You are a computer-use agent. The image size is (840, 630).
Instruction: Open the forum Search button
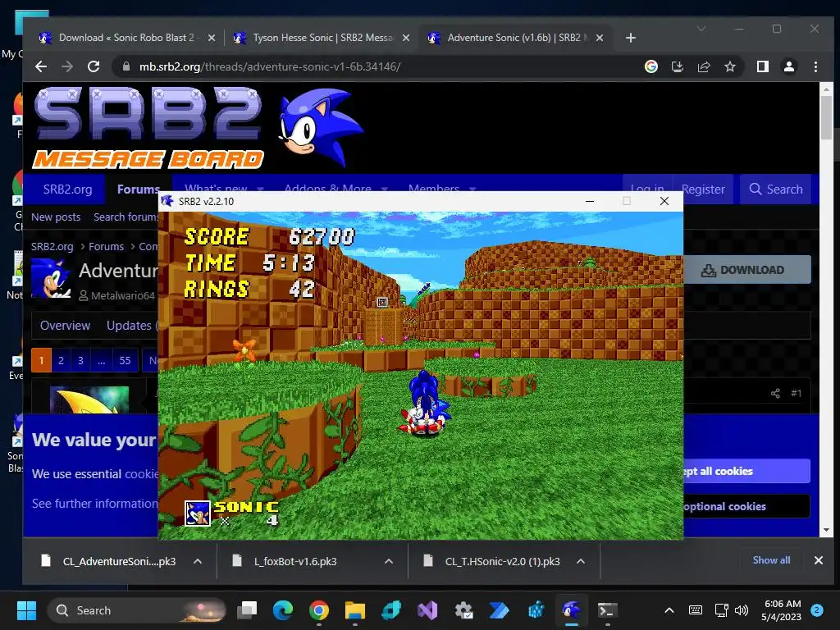pos(776,189)
